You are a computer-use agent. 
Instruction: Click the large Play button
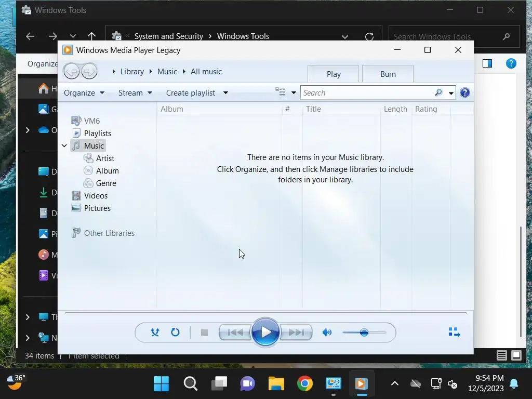pos(265,332)
